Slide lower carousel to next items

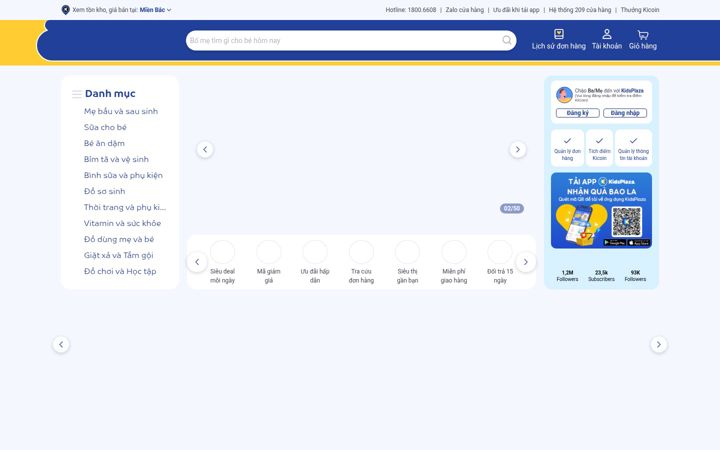659,344
